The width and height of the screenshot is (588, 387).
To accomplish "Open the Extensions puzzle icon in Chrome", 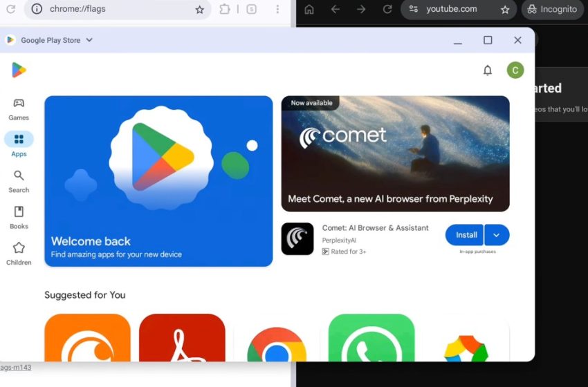I will click(x=225, y=10).
